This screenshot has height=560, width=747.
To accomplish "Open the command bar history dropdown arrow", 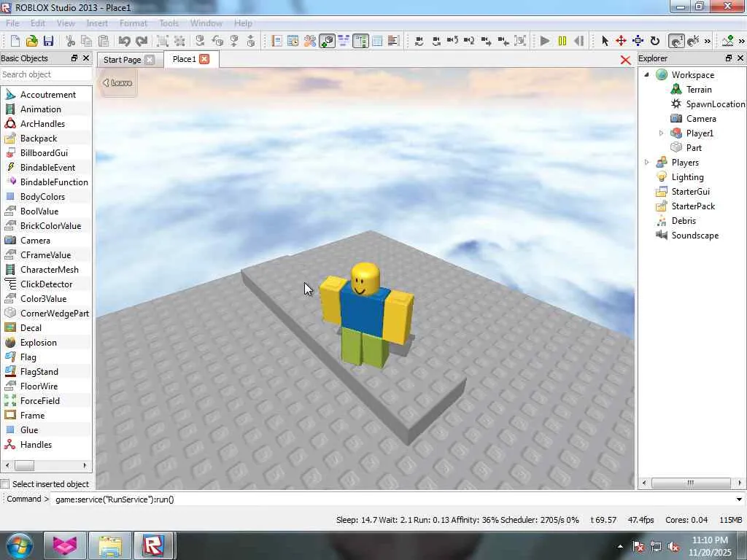I will click(739, 499).
